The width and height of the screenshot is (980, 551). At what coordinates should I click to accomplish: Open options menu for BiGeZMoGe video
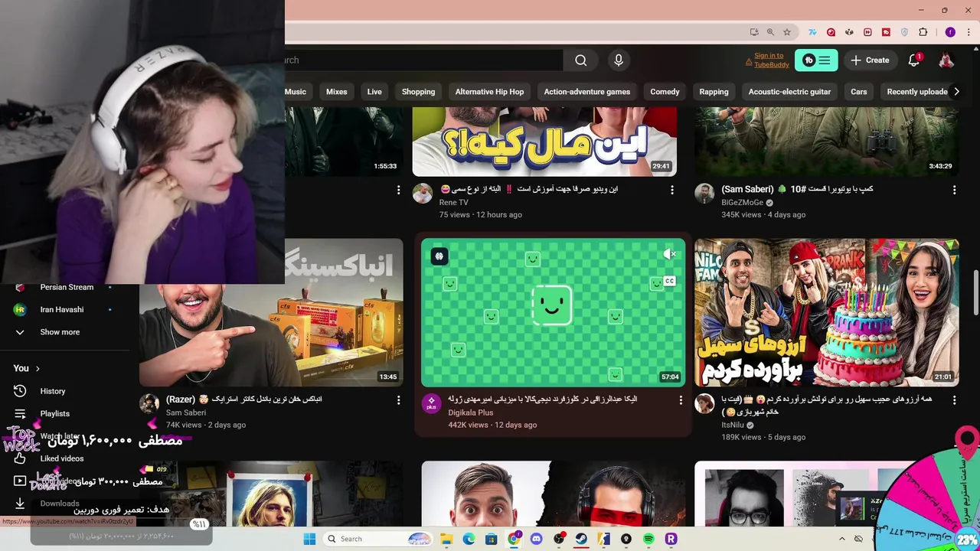tap(954, 190)
